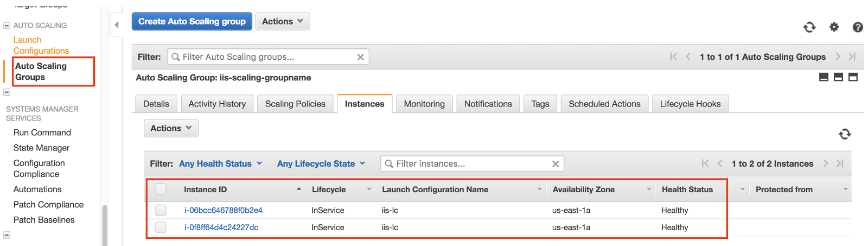Click the help question mark icon
The width and height of the screenshot is (868, 246).
pos(858,27)
